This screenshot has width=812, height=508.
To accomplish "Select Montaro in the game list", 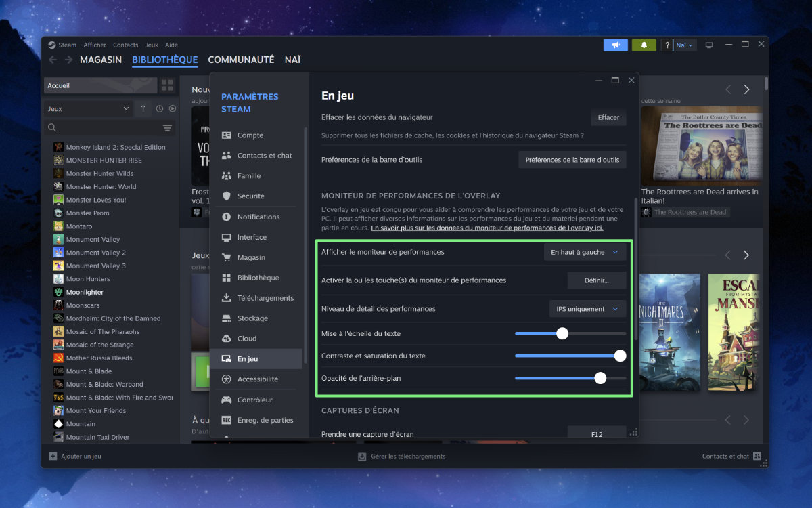I will click(78, 226).
